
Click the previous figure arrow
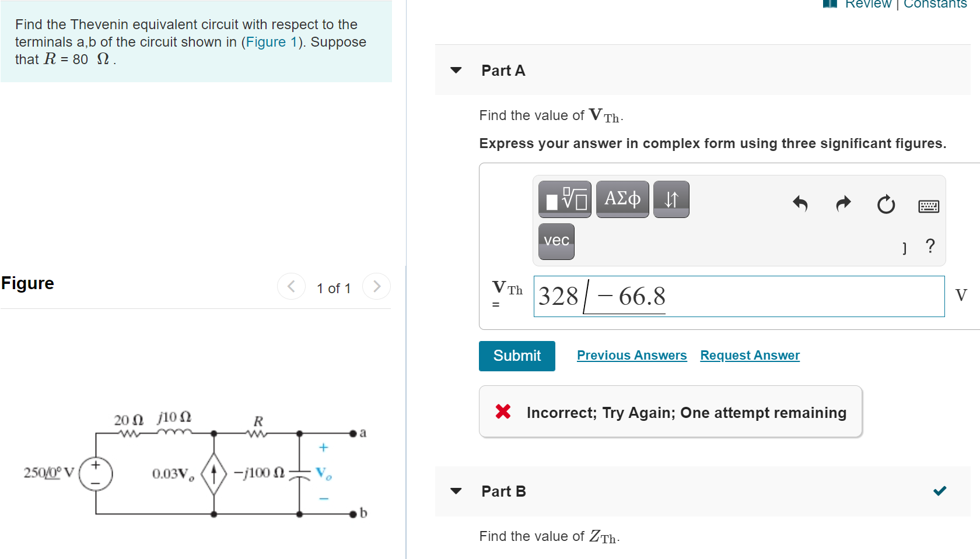click(291, 286)
